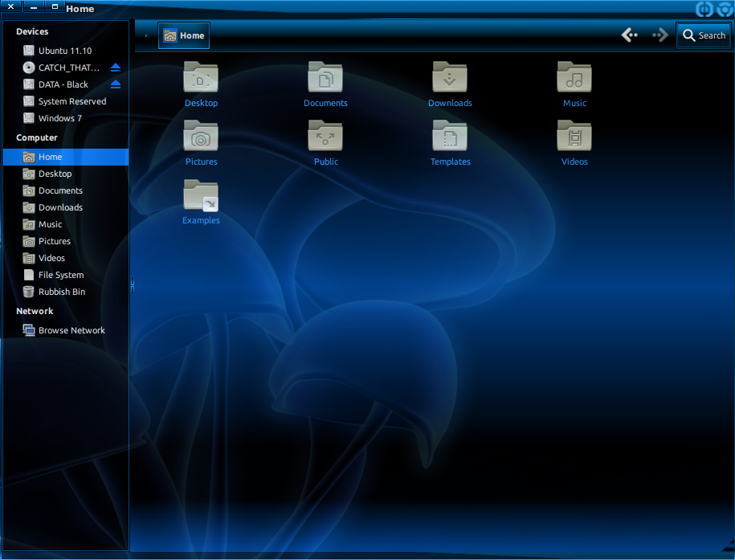Click the Devices section header
The width and height of the screenshot is (735, 560).
[x=32, y=31]
